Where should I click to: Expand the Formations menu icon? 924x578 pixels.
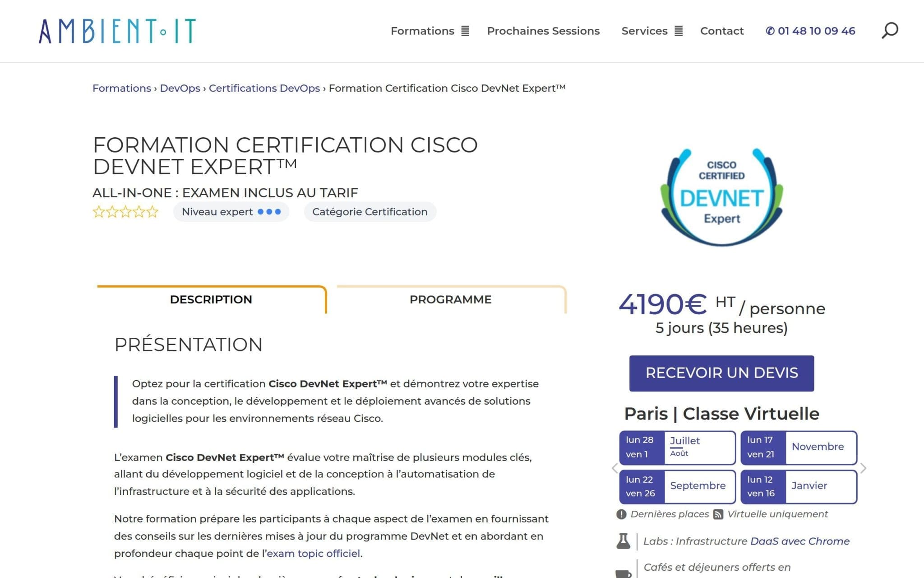(x=465, y=31)
